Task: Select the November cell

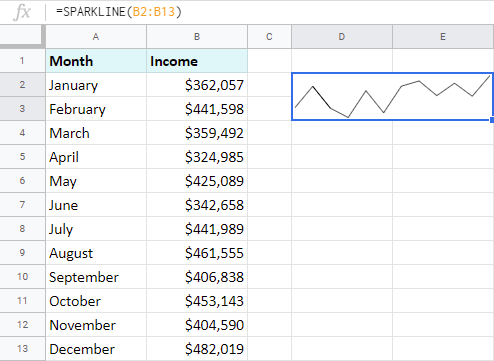Action: [x=96, y=325]
